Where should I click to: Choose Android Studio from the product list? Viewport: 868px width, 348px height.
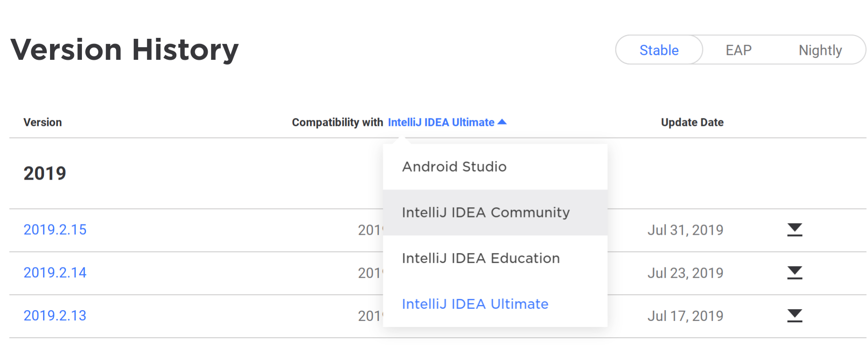coord(454,167)
